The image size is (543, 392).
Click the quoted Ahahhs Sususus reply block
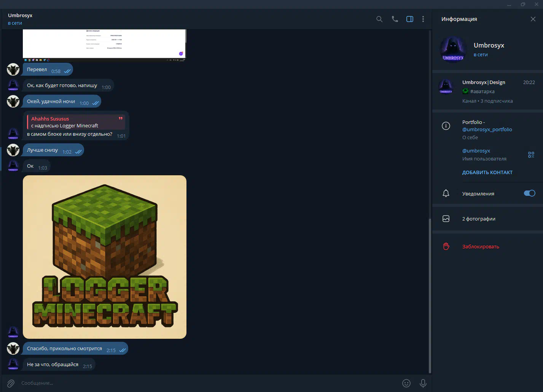(76, 122)
